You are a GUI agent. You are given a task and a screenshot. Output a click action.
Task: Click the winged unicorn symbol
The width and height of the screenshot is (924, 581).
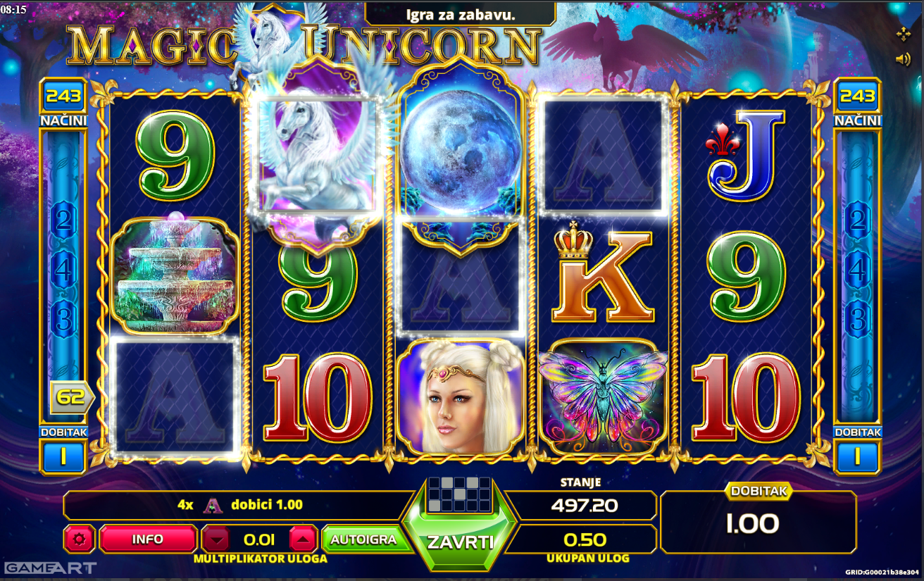(x=315, y=158)
